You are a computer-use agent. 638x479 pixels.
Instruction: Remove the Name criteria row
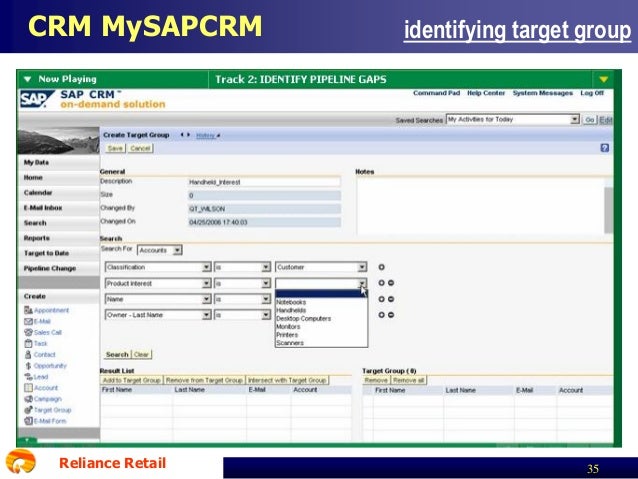(x=391, y=299)
